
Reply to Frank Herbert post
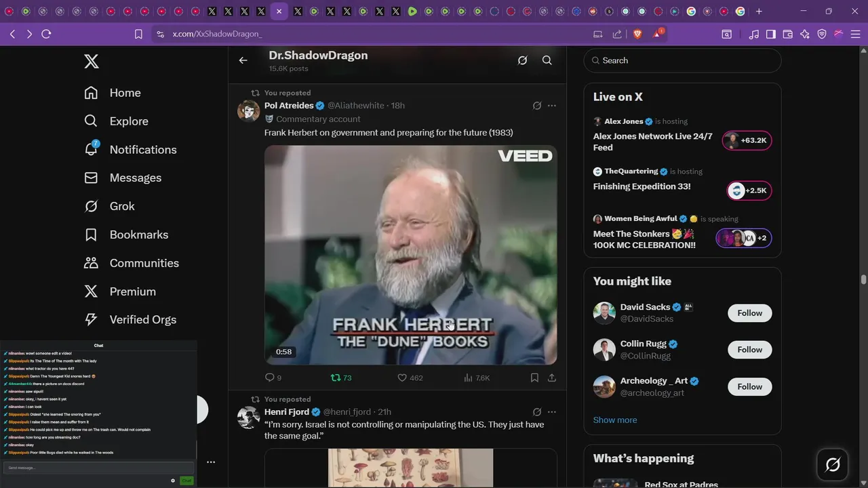pyautogui.click(x=273, y=378)
